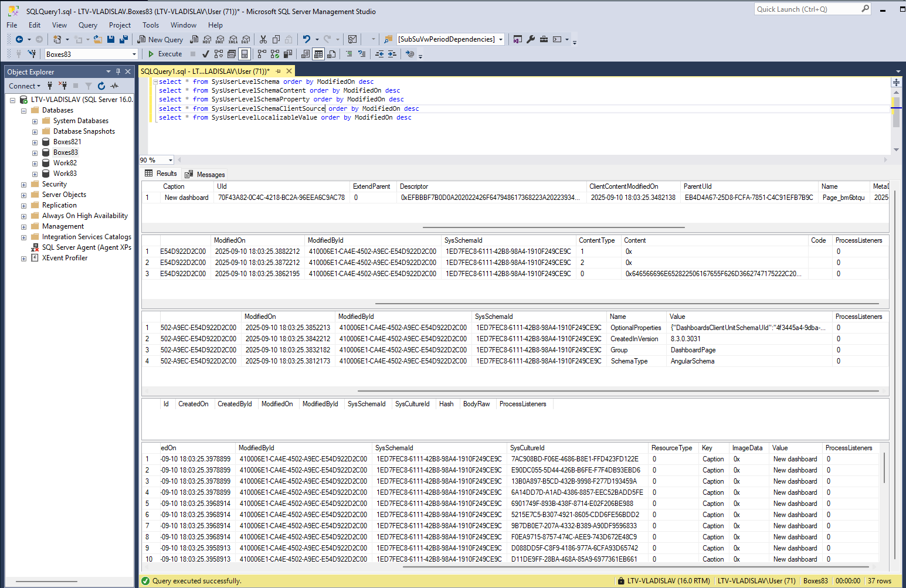Switch to the Messages tab

[205, 174]
